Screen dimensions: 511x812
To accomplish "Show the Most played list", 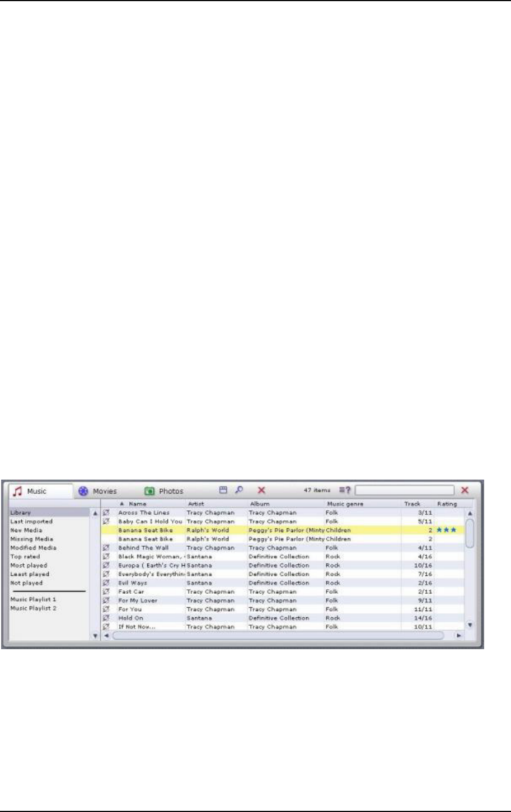I will point(29,565).
